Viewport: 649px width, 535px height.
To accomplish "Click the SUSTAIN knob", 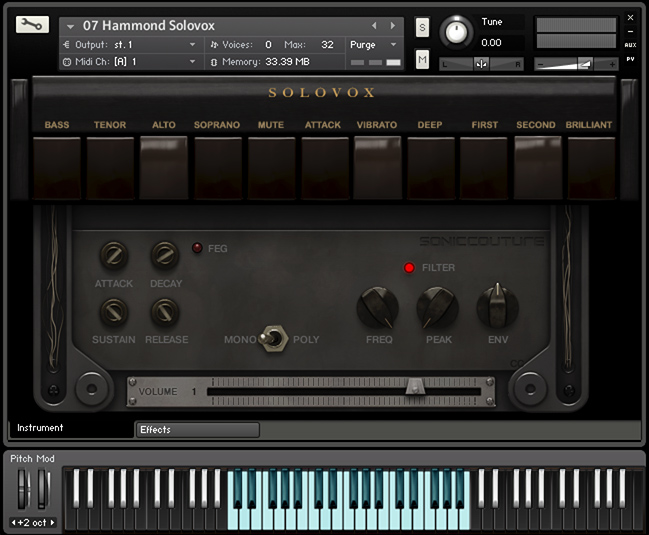I will pyautogui.click(x=114, y=311).
